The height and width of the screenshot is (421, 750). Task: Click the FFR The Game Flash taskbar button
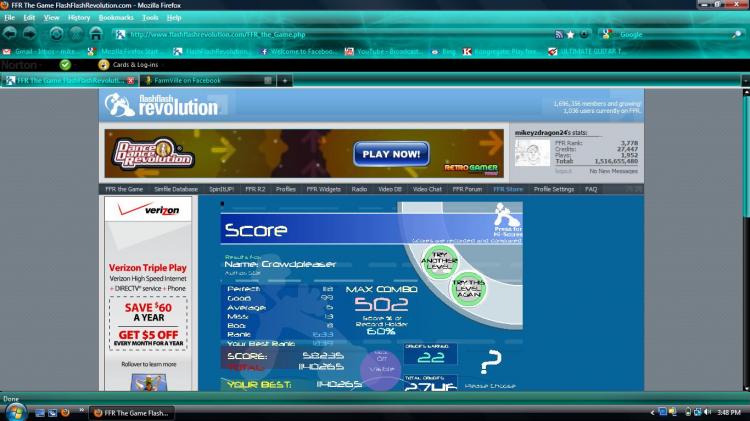pos(132,413)
